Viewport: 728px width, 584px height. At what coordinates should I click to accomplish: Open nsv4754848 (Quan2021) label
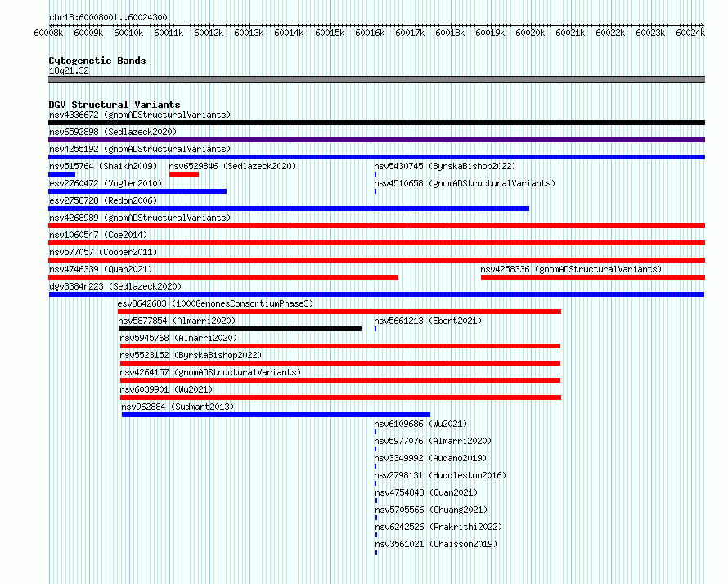[426, 492]
